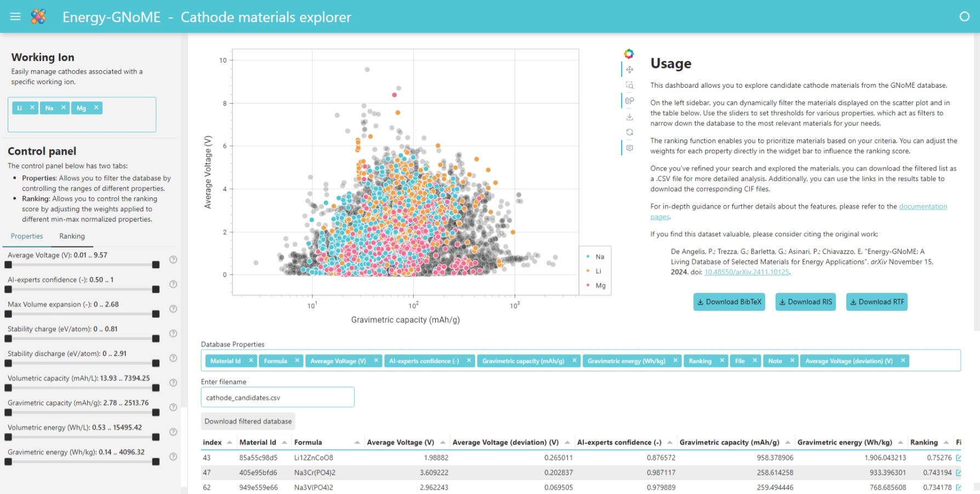This screenshot has width=980, height=494.
Task: Remove the AI-experts confidence property tag
Action: coord(469,360)
